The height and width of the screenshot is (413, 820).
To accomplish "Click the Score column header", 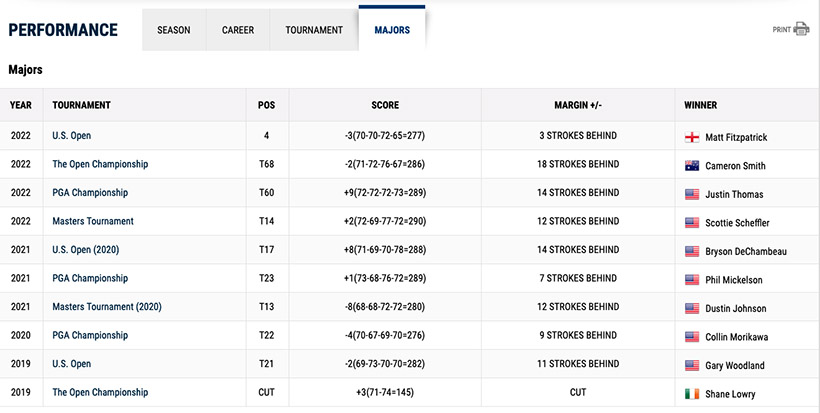I will tap(385, 105).
